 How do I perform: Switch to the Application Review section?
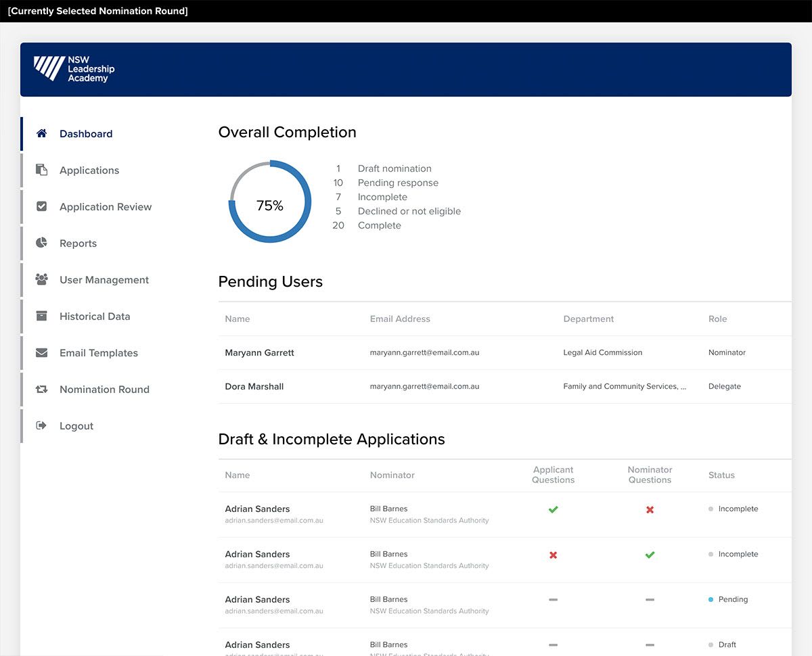105,206
